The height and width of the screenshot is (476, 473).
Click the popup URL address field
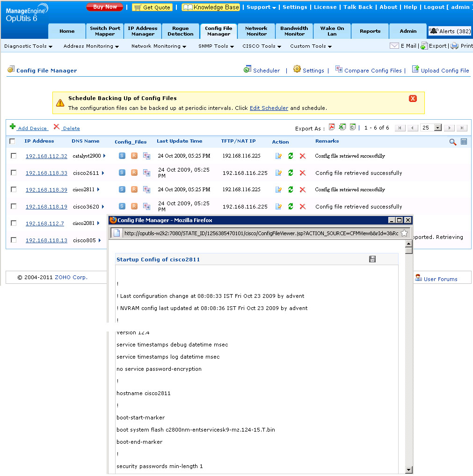(261, 233)
